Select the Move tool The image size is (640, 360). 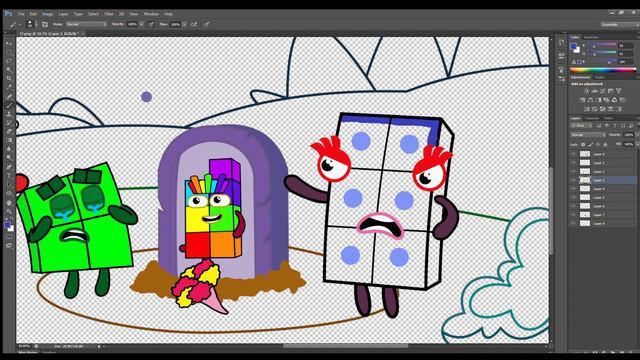point(9,44)
